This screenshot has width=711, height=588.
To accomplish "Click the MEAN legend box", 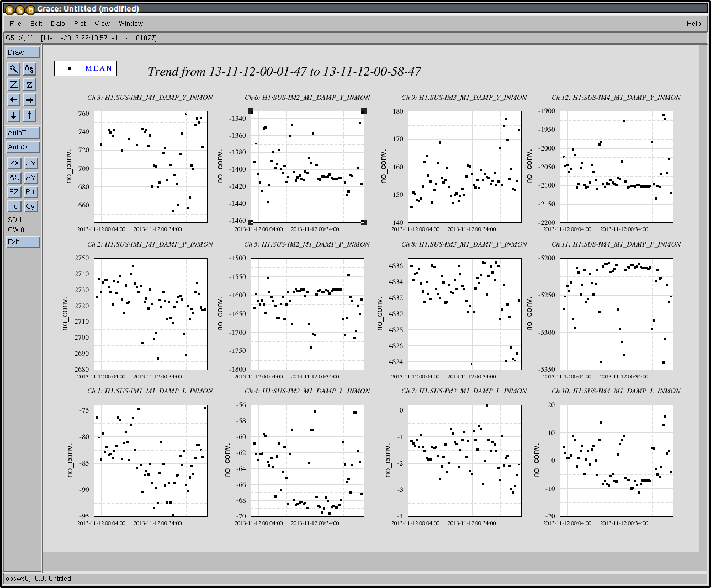I will coord(86,68).
